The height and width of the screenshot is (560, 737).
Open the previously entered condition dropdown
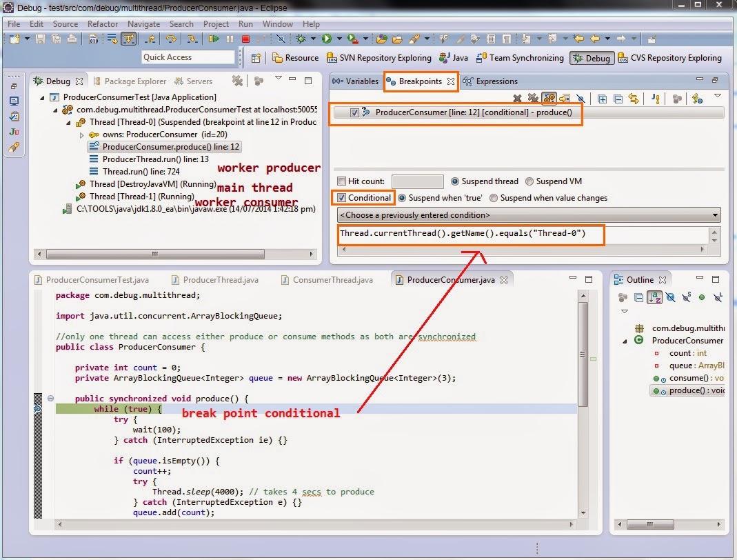715,214
